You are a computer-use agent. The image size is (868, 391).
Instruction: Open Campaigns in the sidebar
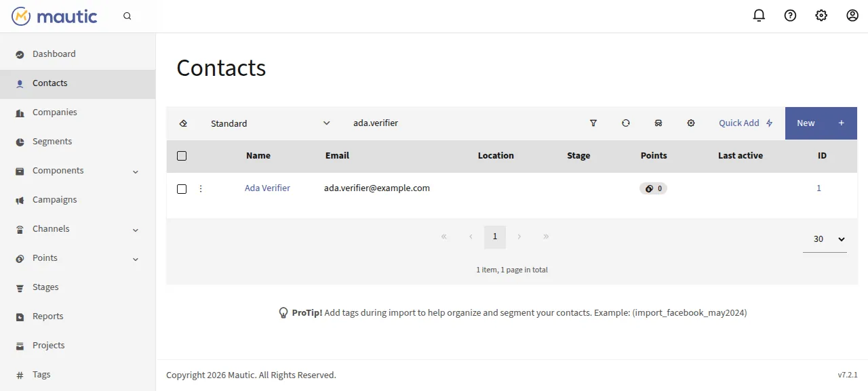click(x=77, y=200)
